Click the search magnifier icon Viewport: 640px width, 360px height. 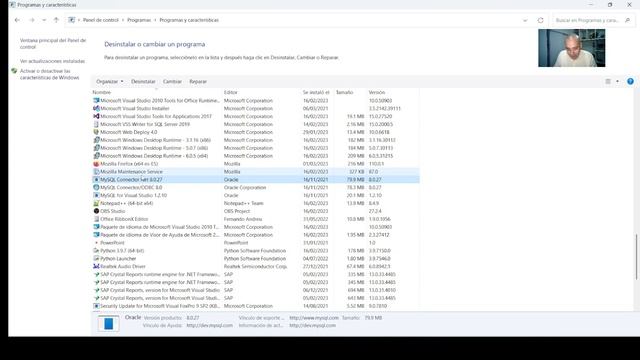(628, 20)
